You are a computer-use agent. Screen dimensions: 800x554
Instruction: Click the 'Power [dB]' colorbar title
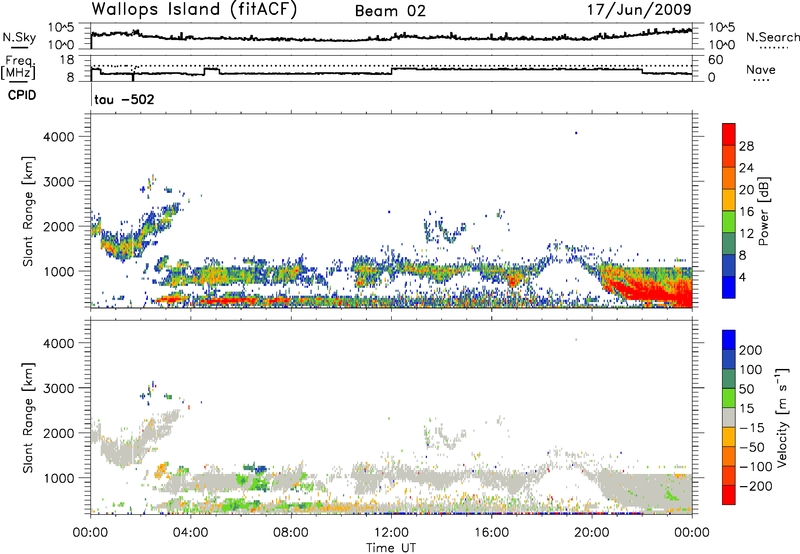763,211
